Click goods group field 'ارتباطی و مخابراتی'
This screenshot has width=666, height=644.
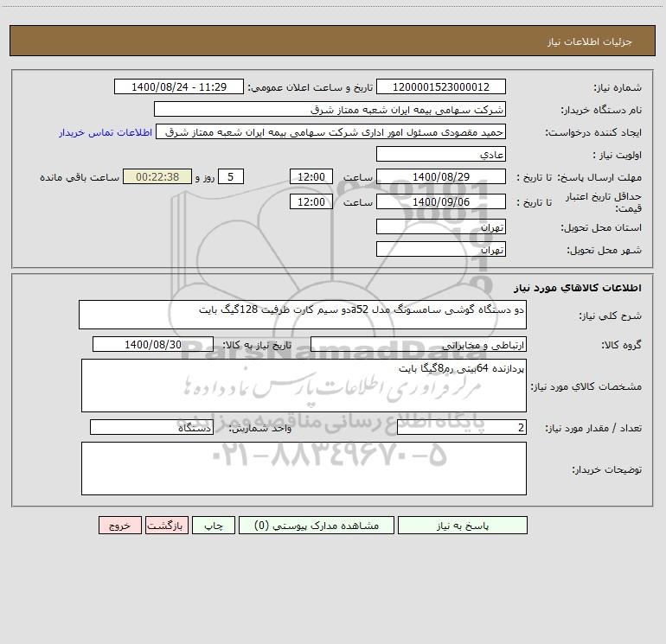point(419,344)
